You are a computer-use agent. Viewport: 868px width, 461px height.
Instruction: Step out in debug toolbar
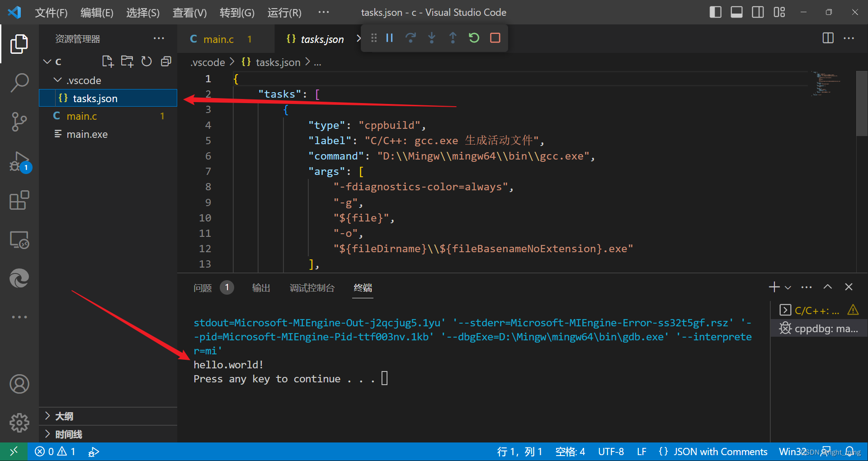pos(453,38)
